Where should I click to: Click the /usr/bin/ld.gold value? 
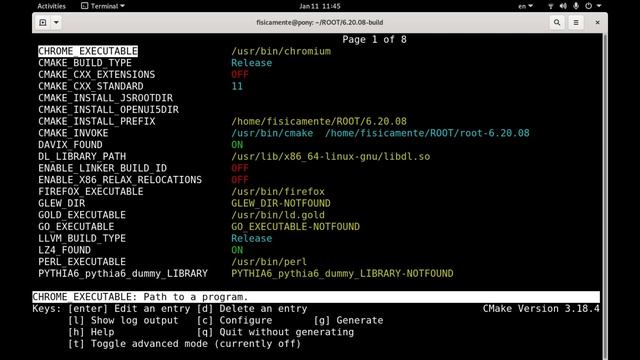278,215
